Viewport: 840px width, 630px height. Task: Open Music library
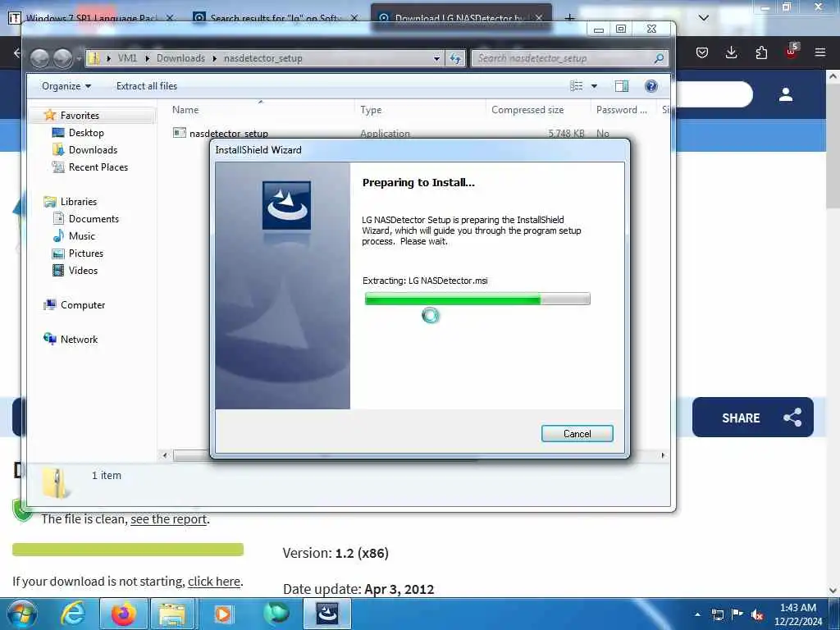tap(81, 235)
